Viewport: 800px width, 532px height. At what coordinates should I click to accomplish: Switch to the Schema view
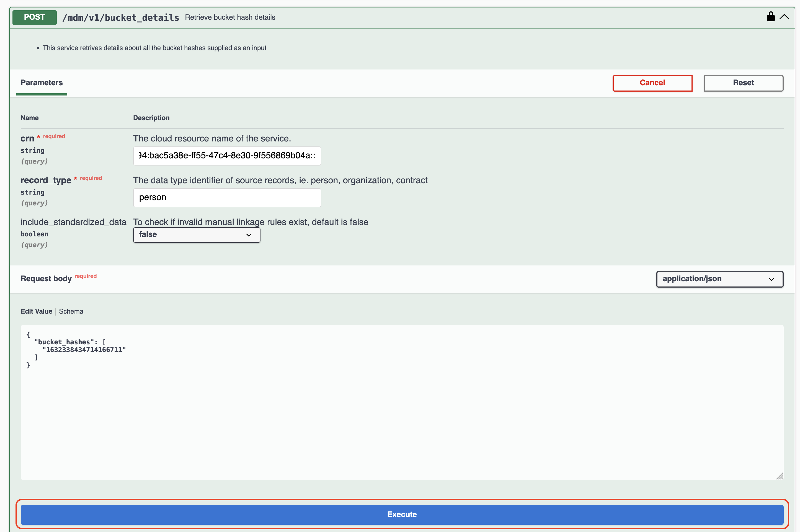point(71,311)
